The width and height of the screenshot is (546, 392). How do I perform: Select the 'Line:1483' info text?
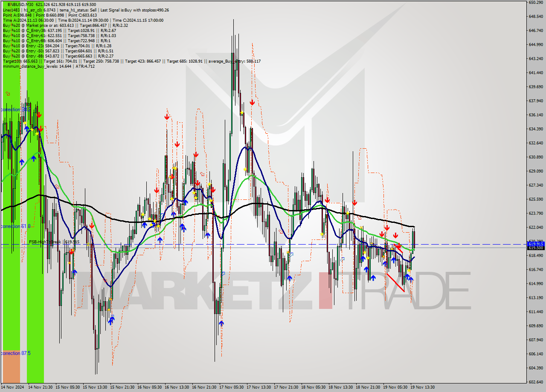tap(11, 10)
